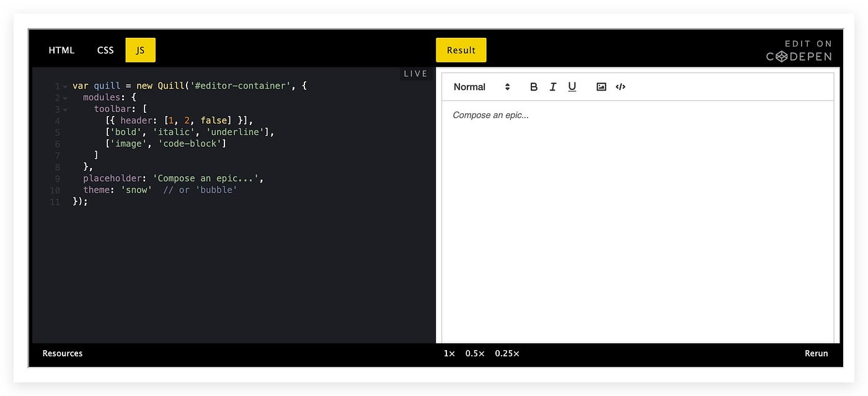Click the 'underline' string in code
The image size is (868, 396).
click(x=236, y=132)
